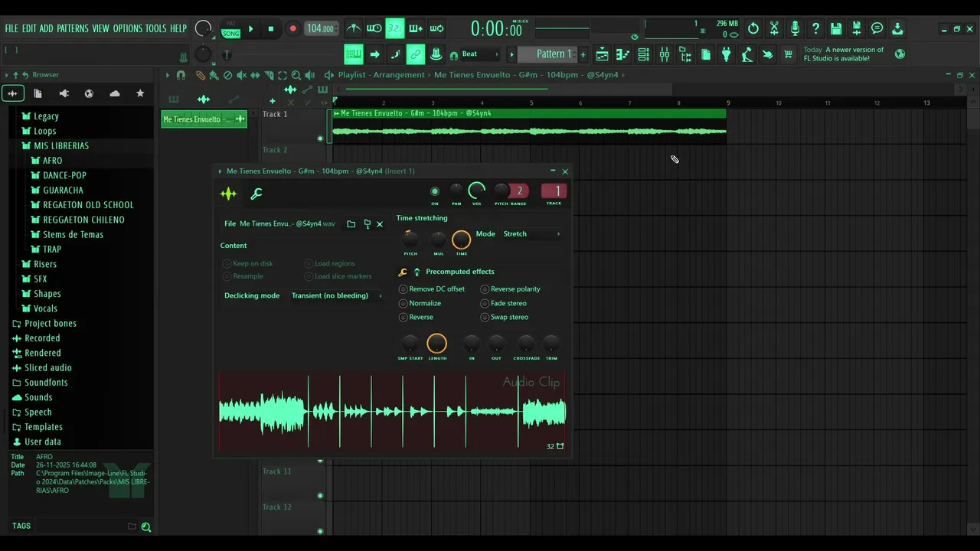
Task: Open the Declicking mode Transient dropdown
Action: [337, 295]
